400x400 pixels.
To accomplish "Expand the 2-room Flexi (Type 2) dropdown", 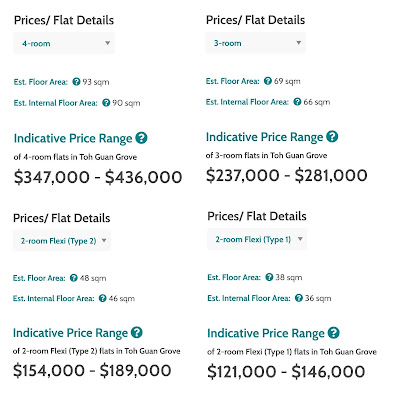I will 62,241.
